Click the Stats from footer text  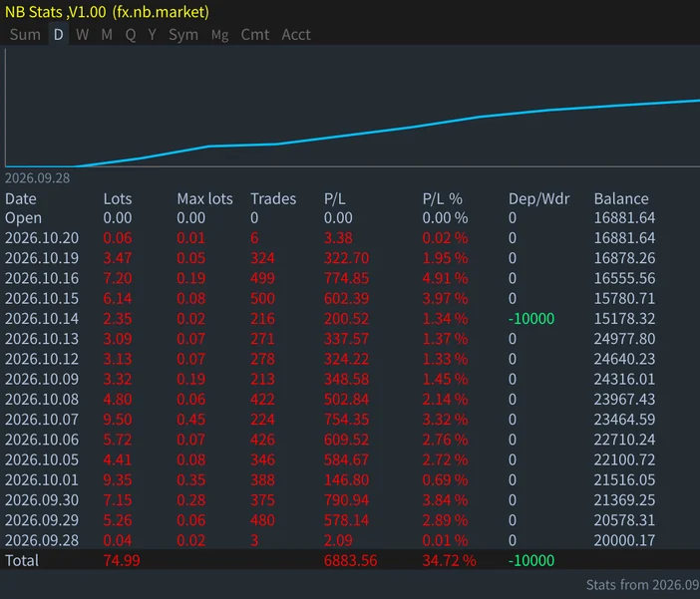click(x=643, y=585)
